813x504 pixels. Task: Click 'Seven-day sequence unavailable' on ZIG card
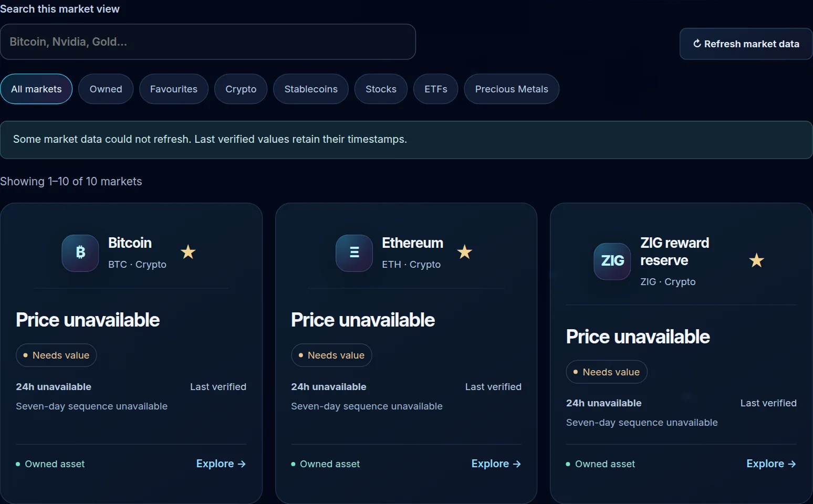click(642, 423)
